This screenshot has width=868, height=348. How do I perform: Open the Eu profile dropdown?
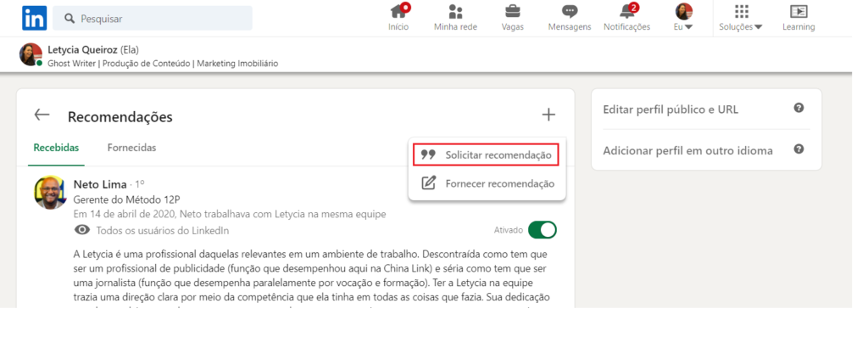[x=684, y=17]
